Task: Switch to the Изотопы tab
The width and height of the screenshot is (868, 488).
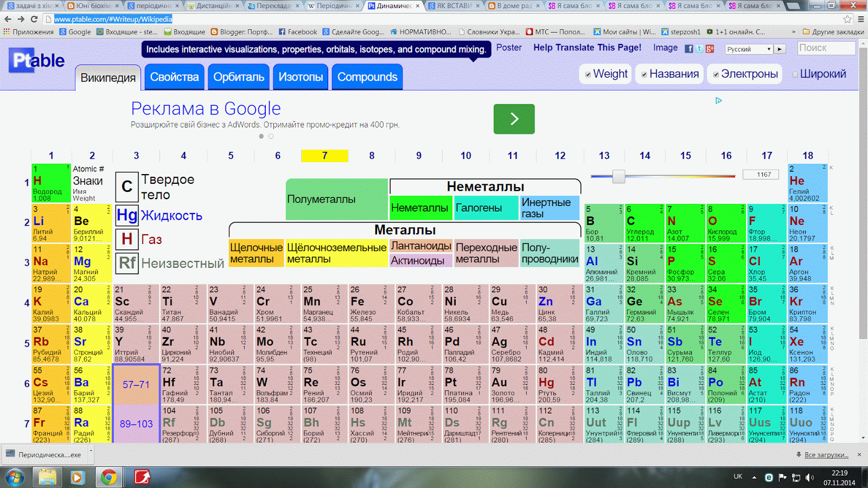Action: [x=301, y=77]
